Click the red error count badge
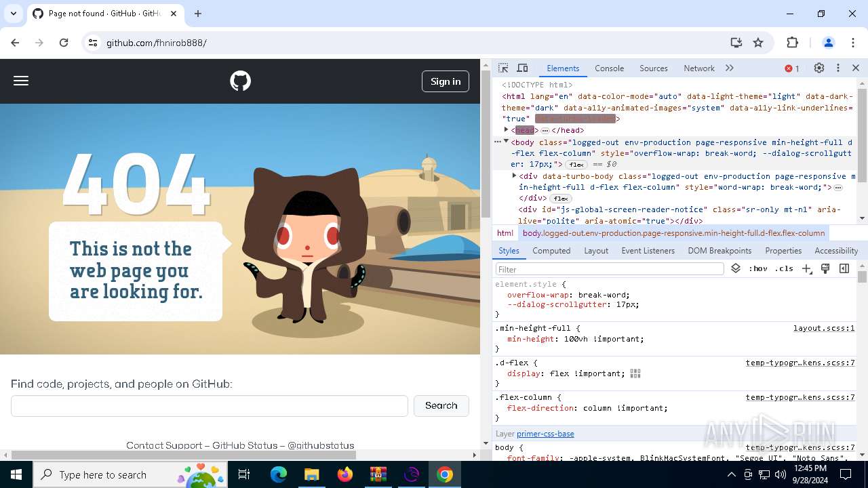 pos(792,68)
